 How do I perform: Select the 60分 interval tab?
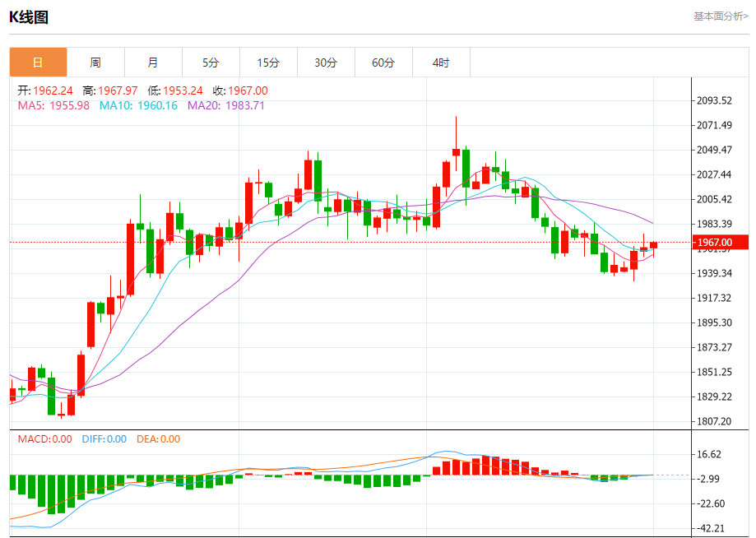point(383,63)
